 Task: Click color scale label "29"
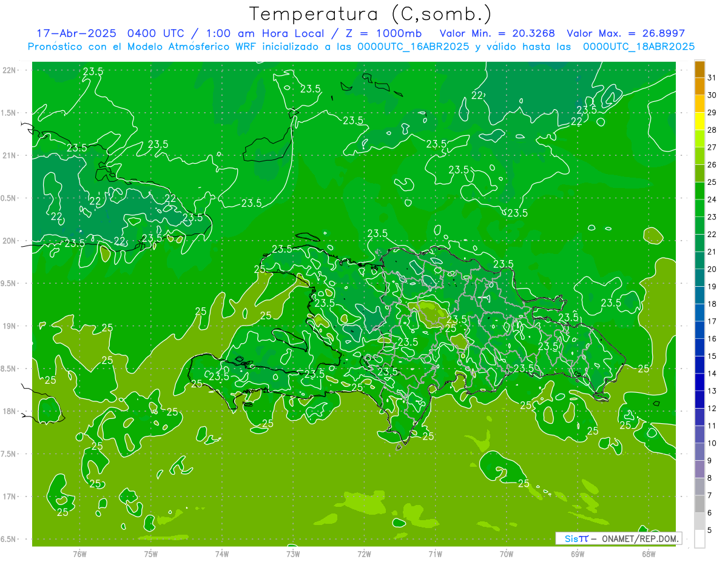click(712, 113)
